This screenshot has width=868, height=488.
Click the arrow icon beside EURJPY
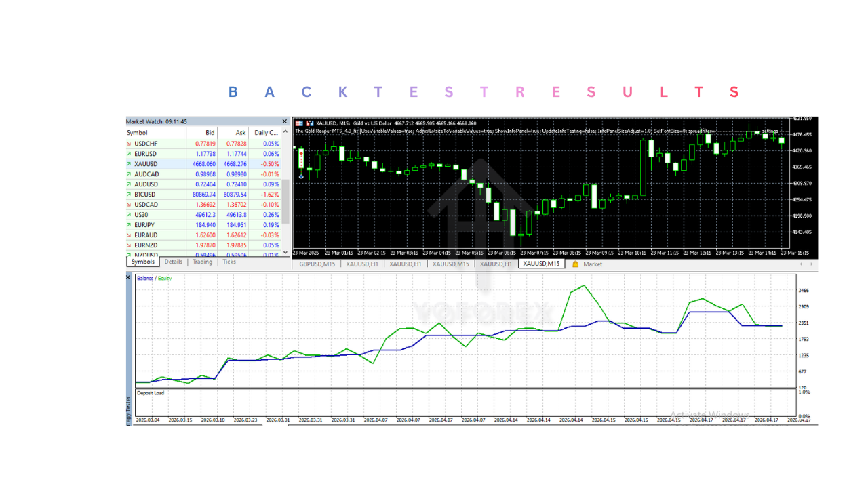(x=129, y=225)
